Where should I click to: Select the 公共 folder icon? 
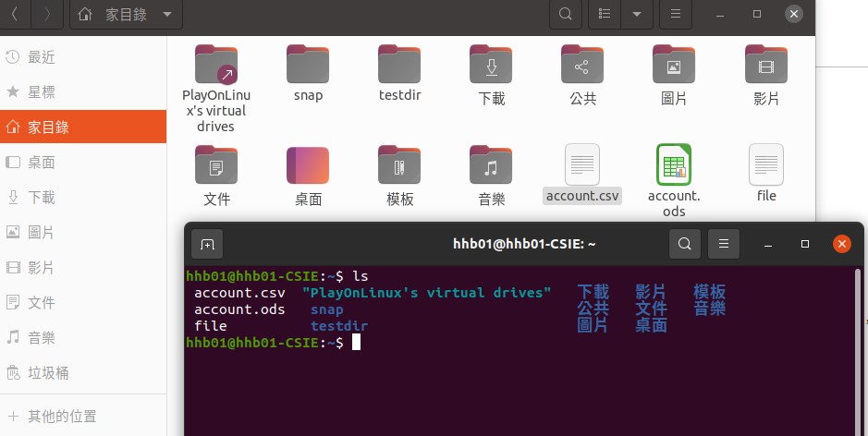tap(582, 64)
